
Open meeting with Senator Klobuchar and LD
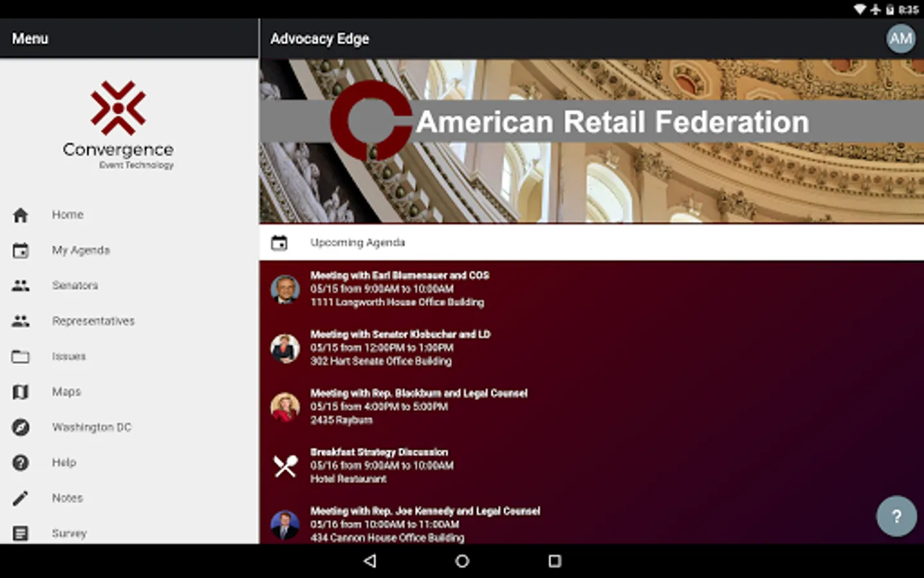pos(592,348)
